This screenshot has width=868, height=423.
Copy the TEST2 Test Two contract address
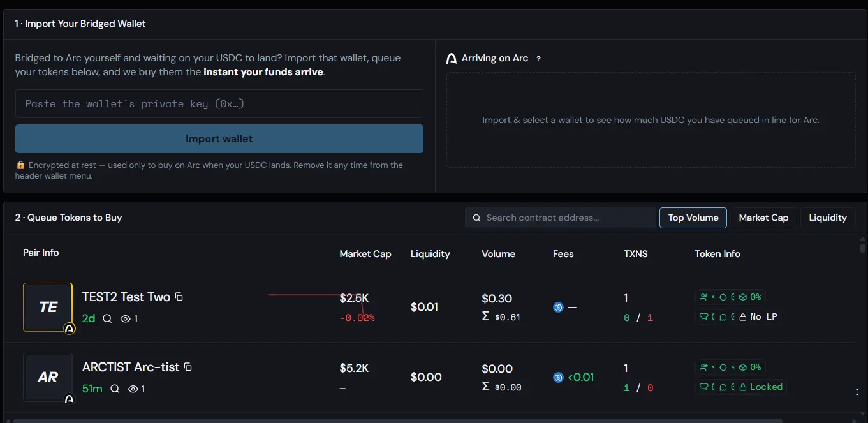(x=179, y=297)
